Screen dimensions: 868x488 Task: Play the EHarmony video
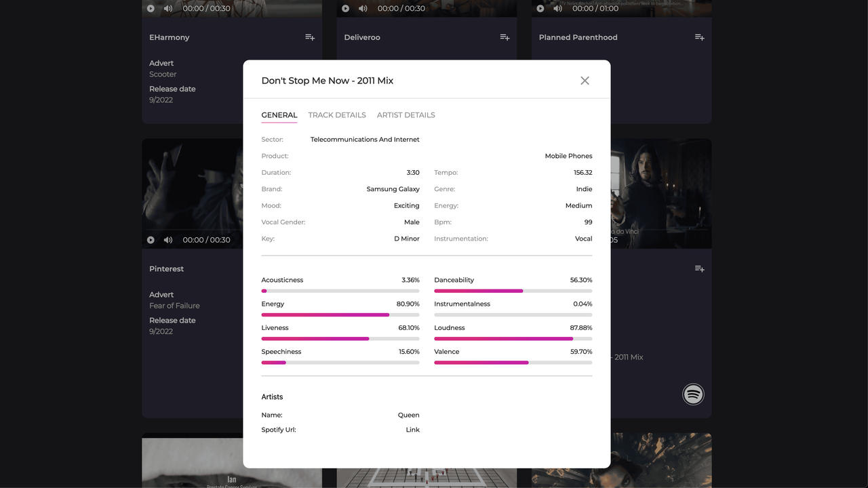(151, 9)
